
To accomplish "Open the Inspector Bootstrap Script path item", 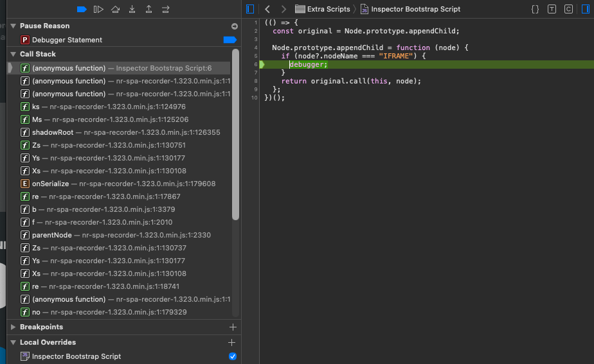I will click(410, 9).
